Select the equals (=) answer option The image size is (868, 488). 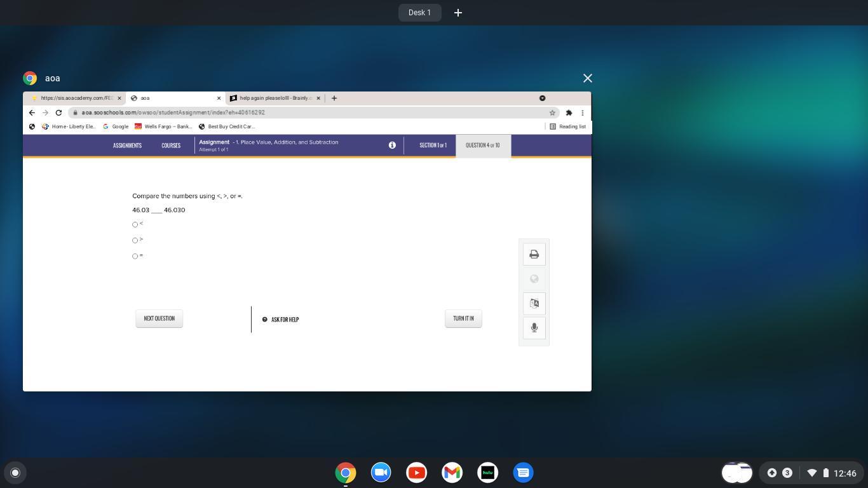135,256
